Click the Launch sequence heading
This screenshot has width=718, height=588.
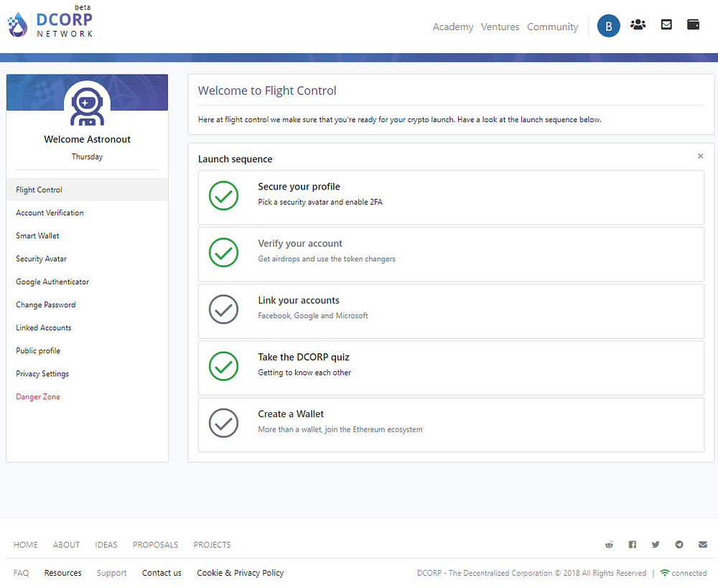pyautogui.click(x=235, y=159)
